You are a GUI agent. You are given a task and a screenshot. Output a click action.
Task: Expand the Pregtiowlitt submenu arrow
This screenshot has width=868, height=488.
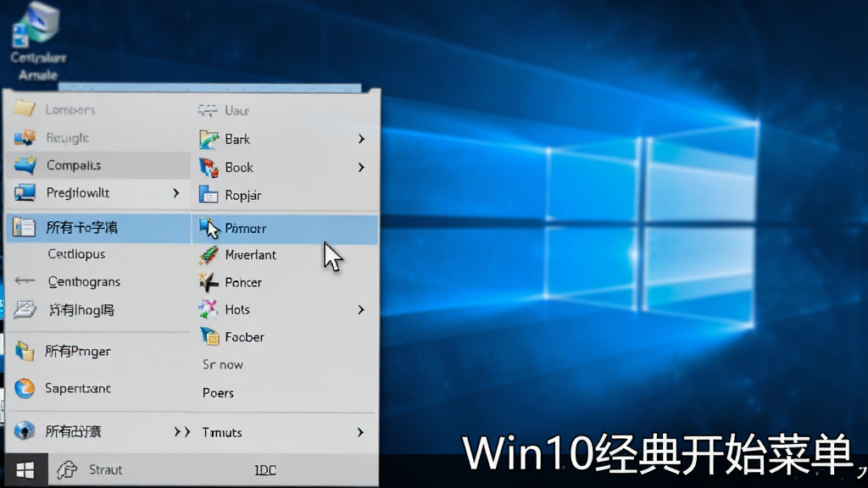coord(176,192)
